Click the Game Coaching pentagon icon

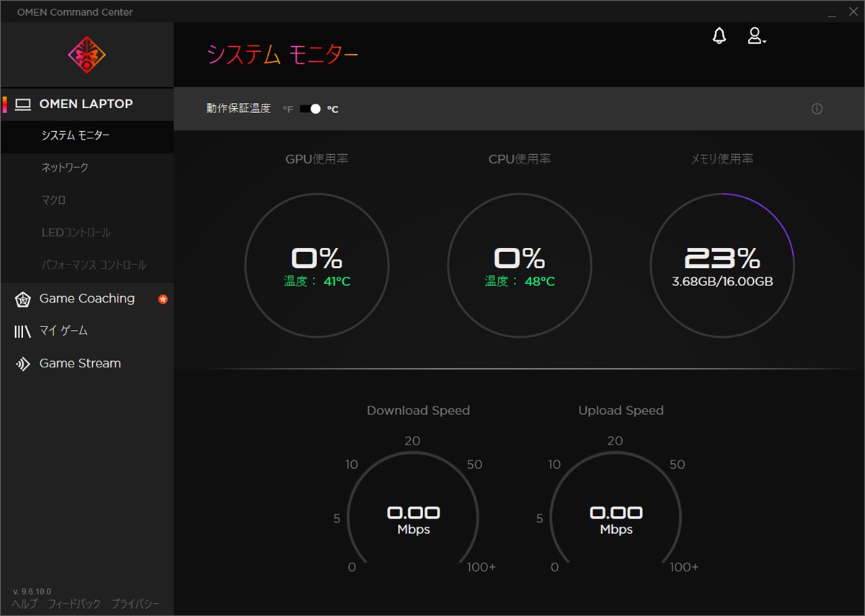click(x=22, y=299)
